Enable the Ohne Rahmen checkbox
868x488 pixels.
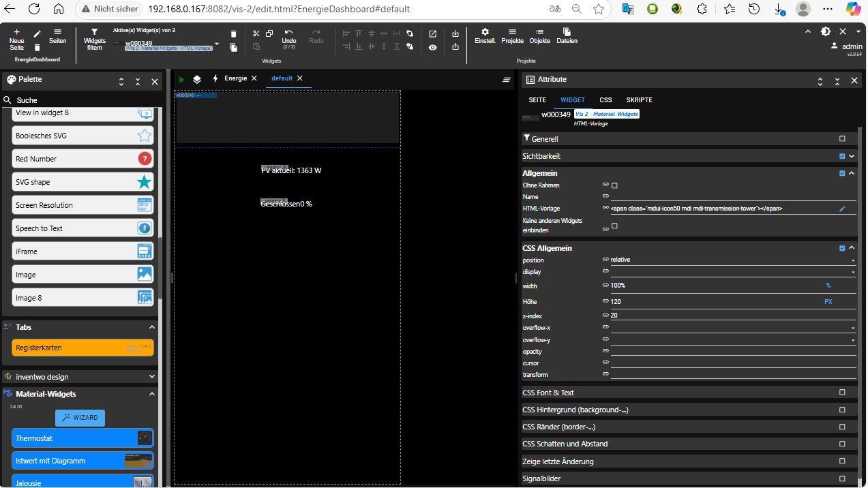point(614,185)
